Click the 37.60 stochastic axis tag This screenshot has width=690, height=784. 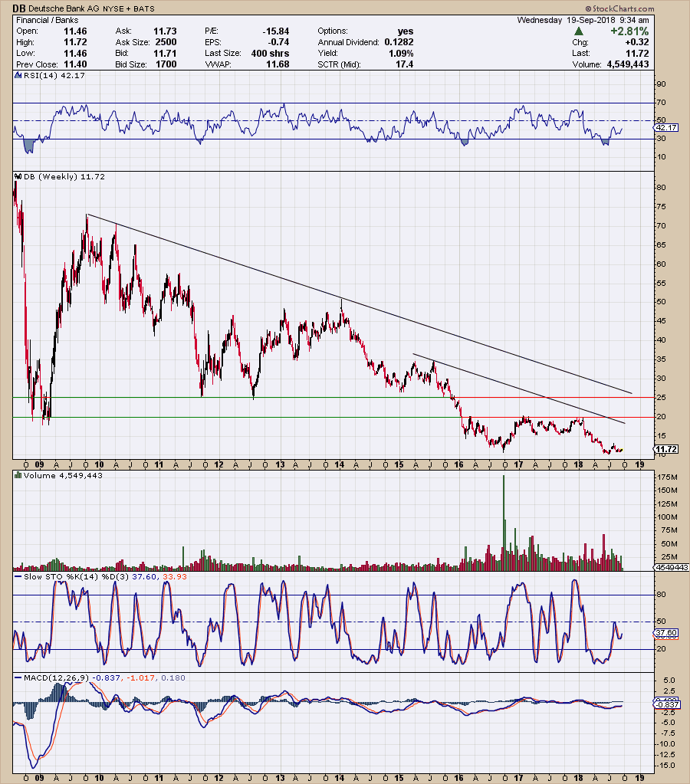(666, 633)
